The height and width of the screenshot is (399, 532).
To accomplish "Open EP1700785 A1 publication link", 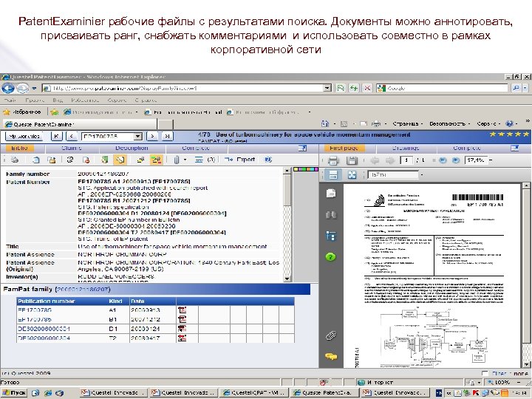I will pos(35,310).
